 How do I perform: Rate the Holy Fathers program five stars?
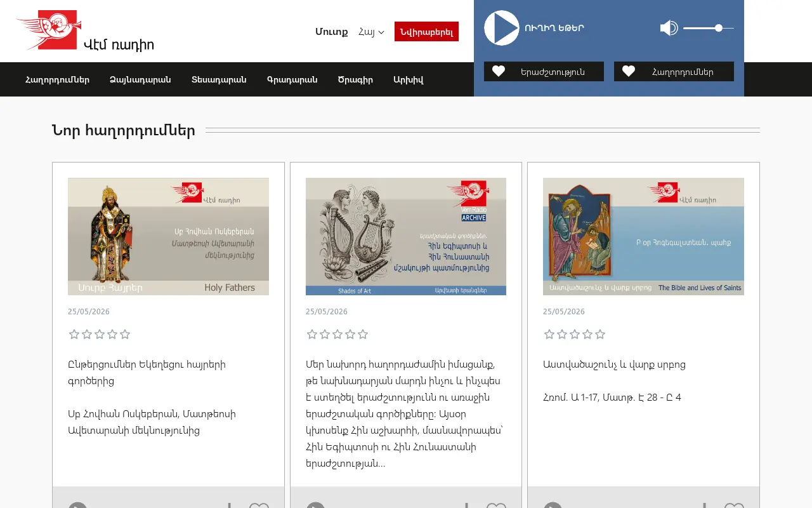(x=125, y=334)
